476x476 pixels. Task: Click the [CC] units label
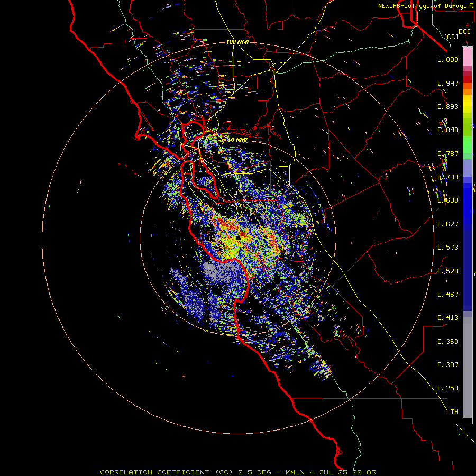pos(452,36)
